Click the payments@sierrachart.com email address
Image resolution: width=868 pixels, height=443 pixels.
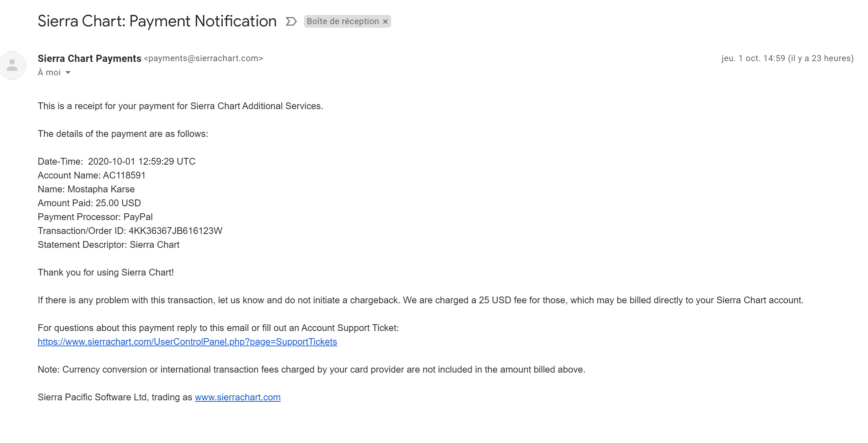point(203,58)
